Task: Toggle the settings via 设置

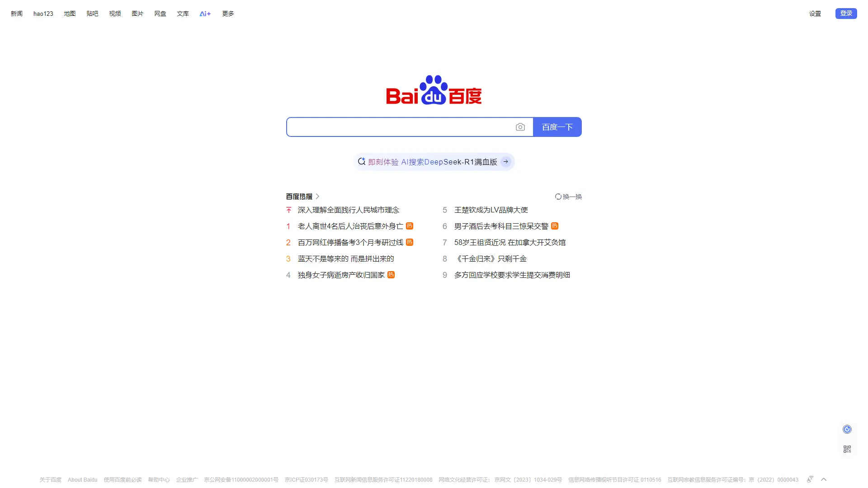Action: 815,14
